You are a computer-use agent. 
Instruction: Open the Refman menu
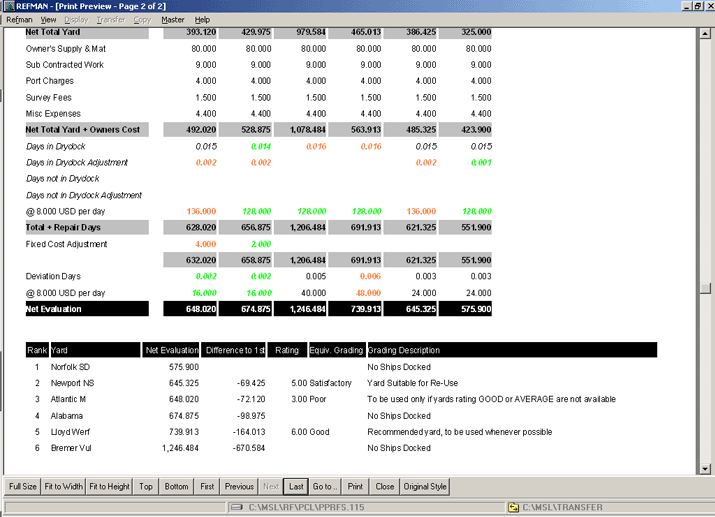click(x=19, y=19)
